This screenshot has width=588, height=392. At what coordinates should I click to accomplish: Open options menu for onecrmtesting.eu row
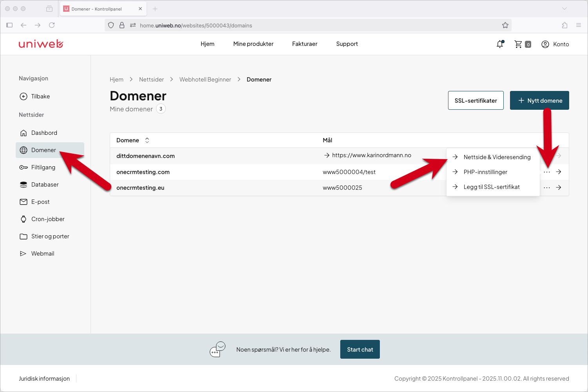pos(546,188)
